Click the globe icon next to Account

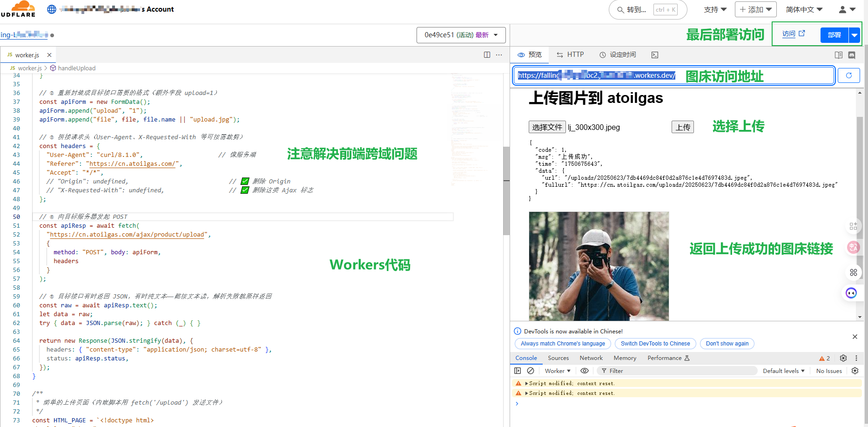pos(52,9)
